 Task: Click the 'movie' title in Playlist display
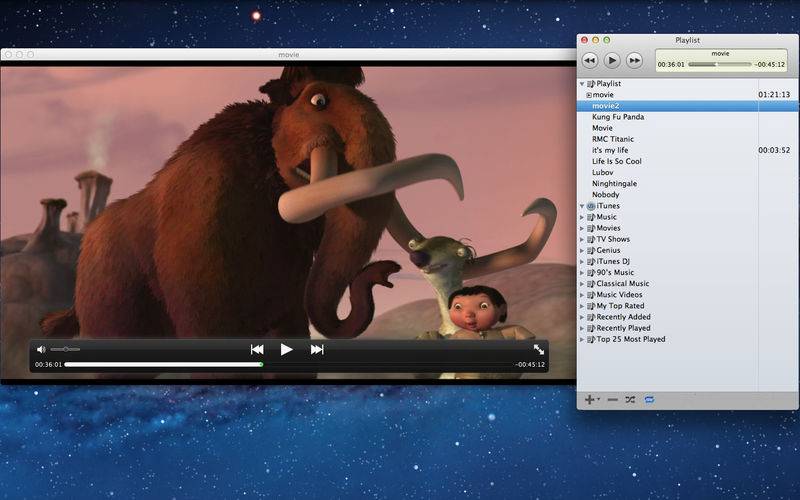click(720, 54)
